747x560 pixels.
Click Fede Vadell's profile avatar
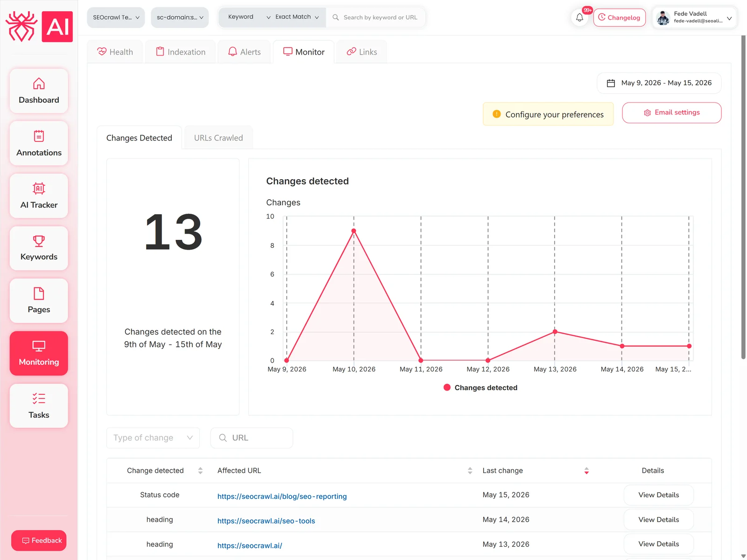663,18
